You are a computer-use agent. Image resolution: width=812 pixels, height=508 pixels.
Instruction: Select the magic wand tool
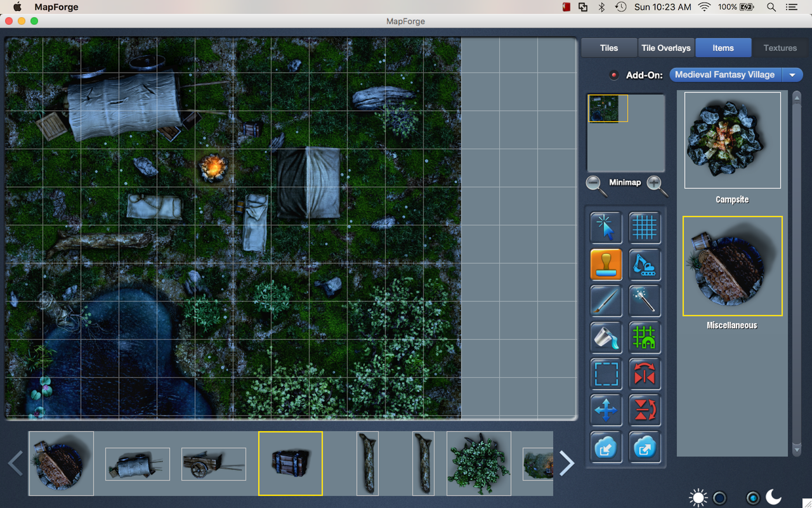645,300
